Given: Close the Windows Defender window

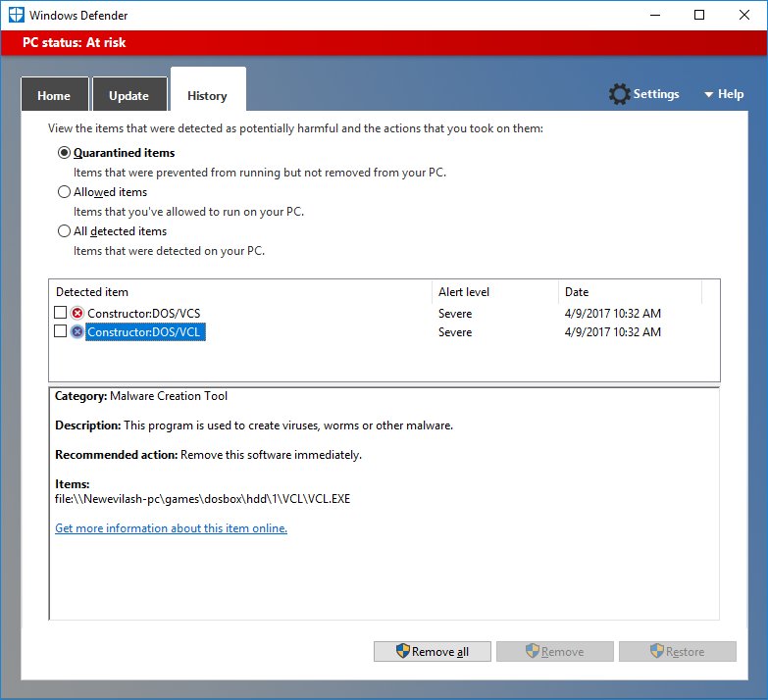Looking at the screenshot, I should [744, 15].
